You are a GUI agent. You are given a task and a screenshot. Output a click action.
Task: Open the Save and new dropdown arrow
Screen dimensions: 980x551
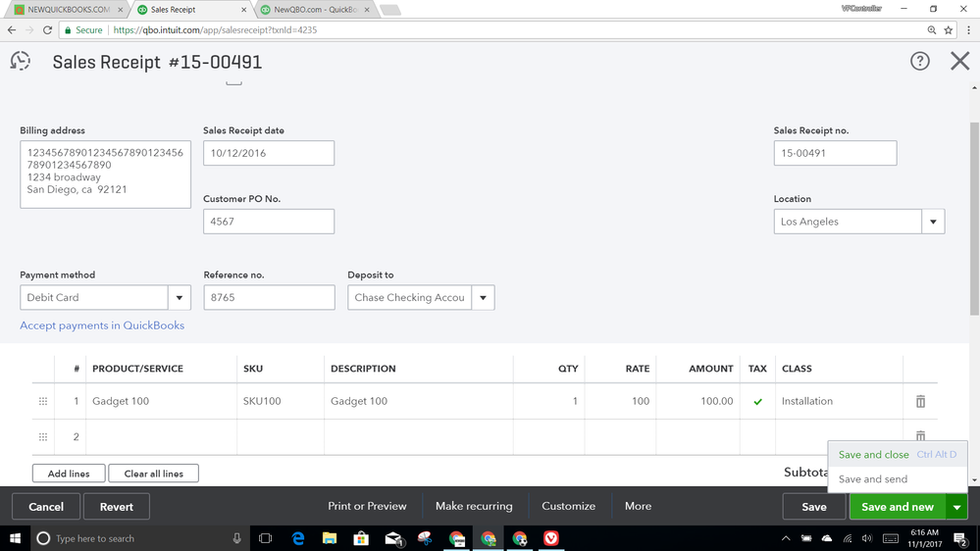click(x=956, y=507)
